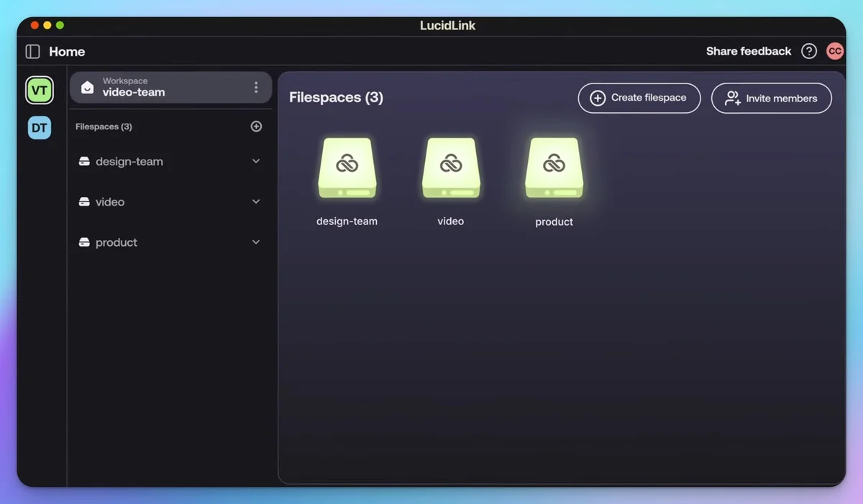The height and width of the screenshot is (504, 863).
Task: Switch to the VT workspace
Action: (40, 91)
